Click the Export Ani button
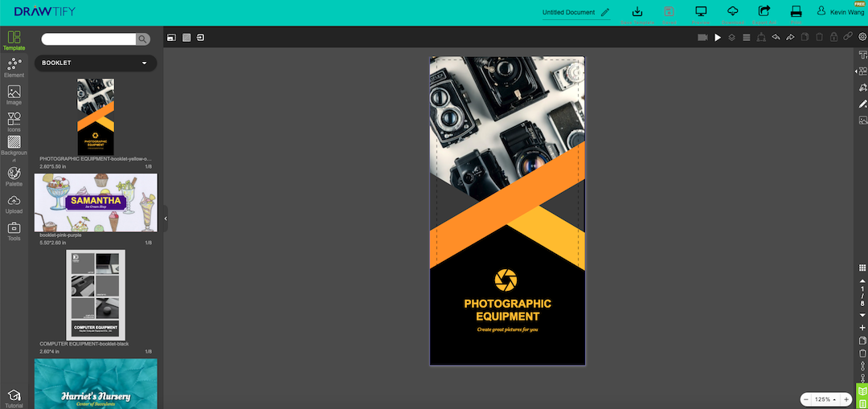Image resolution: width=868 pixels, height=409 pixels. click(764, 15)
